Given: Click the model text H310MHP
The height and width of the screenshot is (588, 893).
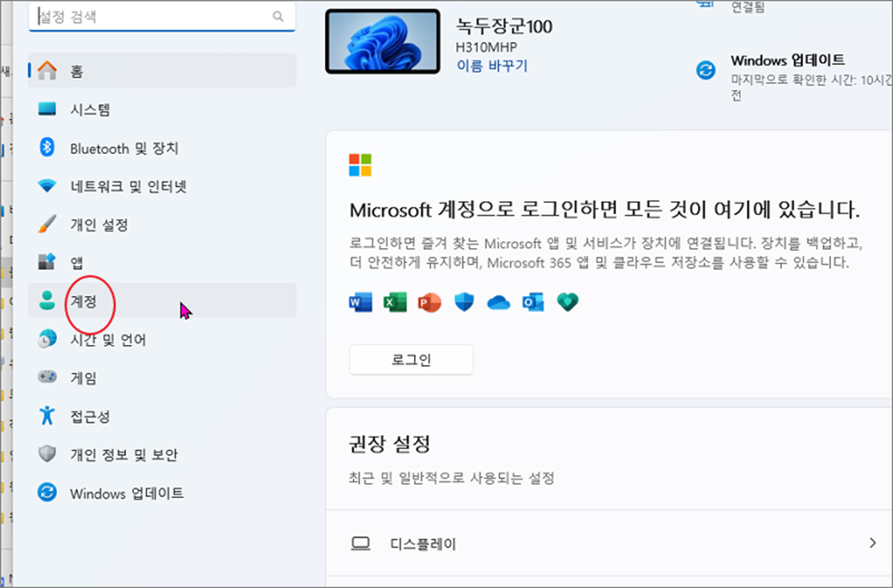Looking at the screenshot, I should [x=487, y=48].
